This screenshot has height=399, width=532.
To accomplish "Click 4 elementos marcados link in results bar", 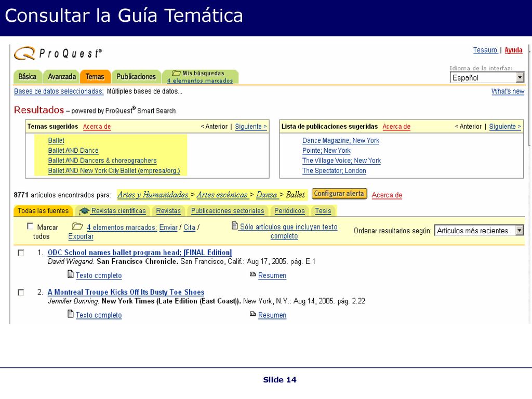I will click(x=122, y=228).
